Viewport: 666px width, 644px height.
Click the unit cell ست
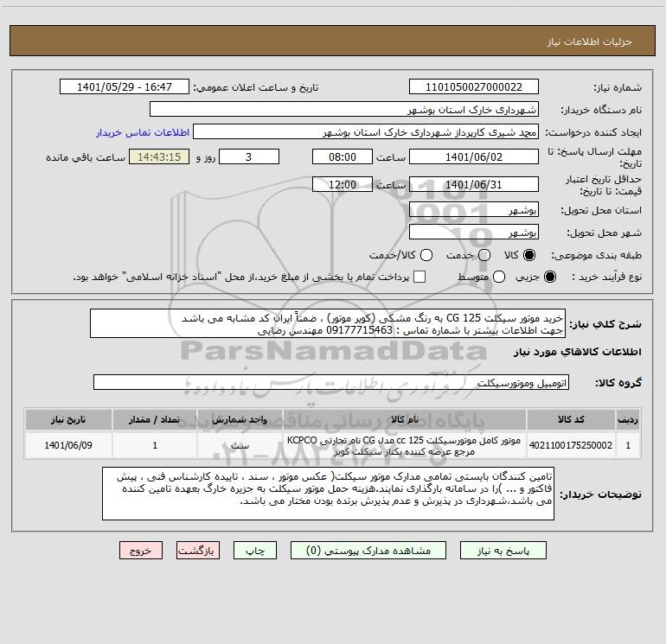[x=240, y=445]
